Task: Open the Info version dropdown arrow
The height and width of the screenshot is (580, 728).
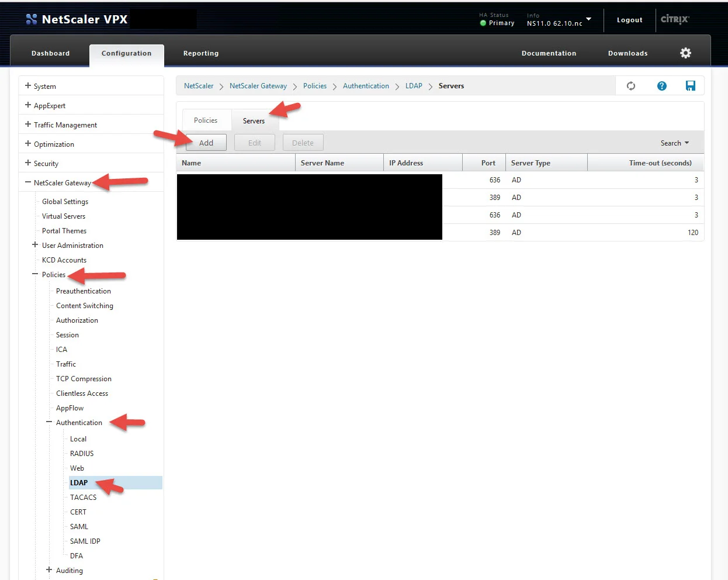Action: point(588,19)
